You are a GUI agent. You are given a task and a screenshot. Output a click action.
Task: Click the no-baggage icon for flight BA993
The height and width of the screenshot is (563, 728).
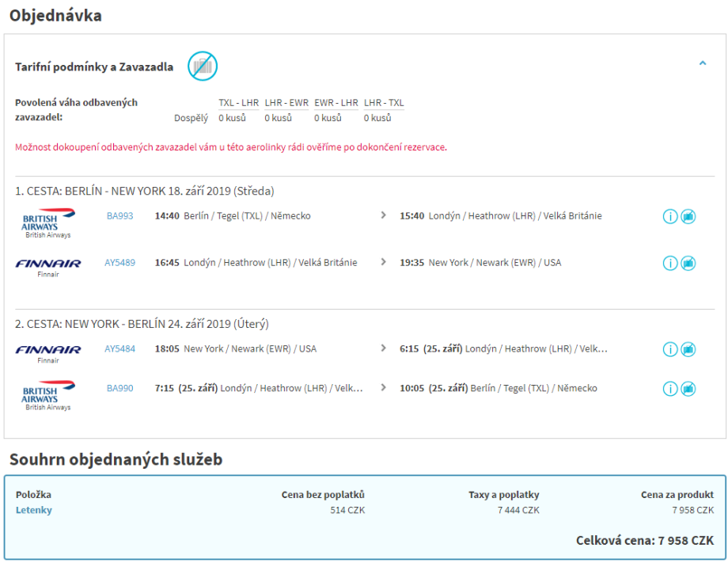point(688,216)
